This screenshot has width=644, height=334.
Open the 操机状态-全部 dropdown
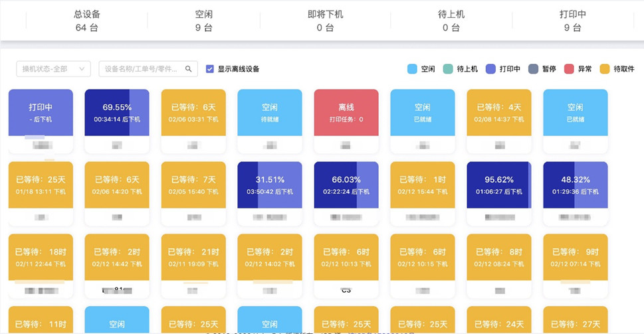53,69
